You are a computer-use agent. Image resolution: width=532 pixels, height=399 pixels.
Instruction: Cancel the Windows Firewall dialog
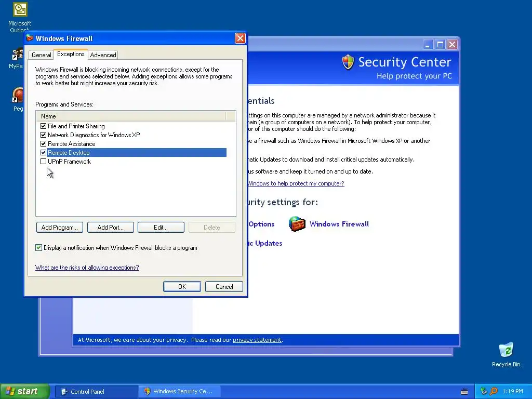(224, 287)
